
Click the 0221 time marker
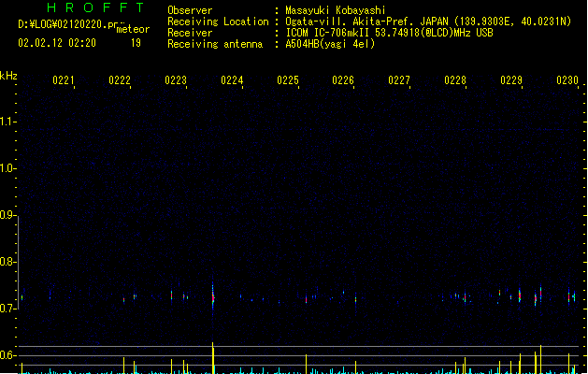(64, 80)
